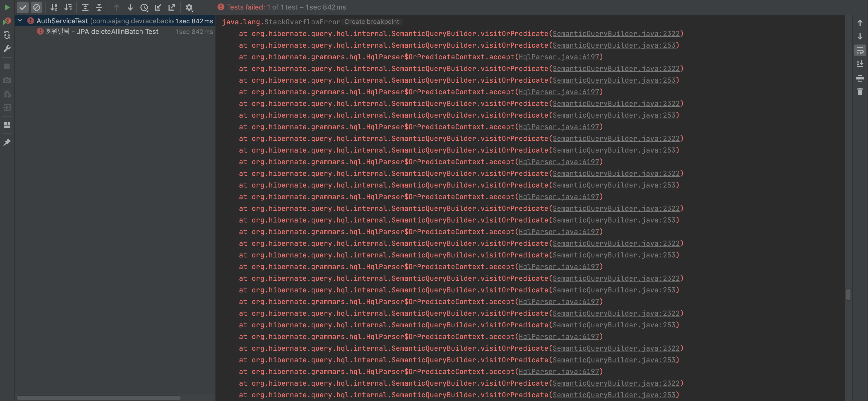Toggle Show Ignored tests button
The image size is (868, 401).
tap(36, 7)
